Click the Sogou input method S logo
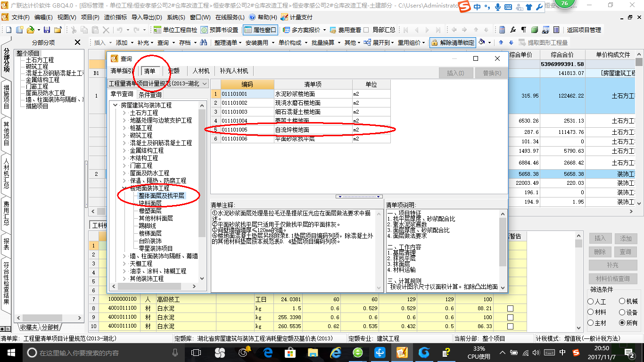The image size is (644, 362). point(465,7)
